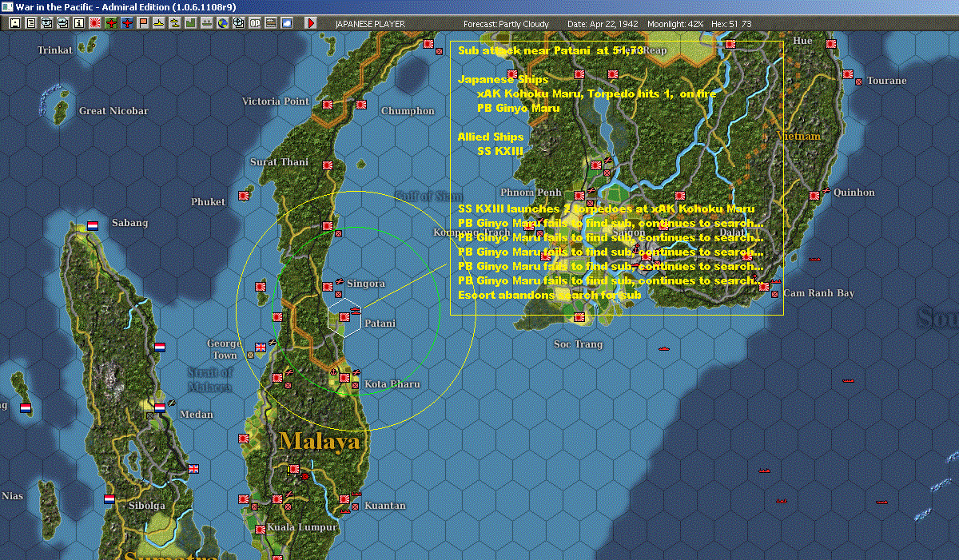Open the text document report icon
Image resolution: width=959 pixels, height=560 pixels.
tap(30, 23)
